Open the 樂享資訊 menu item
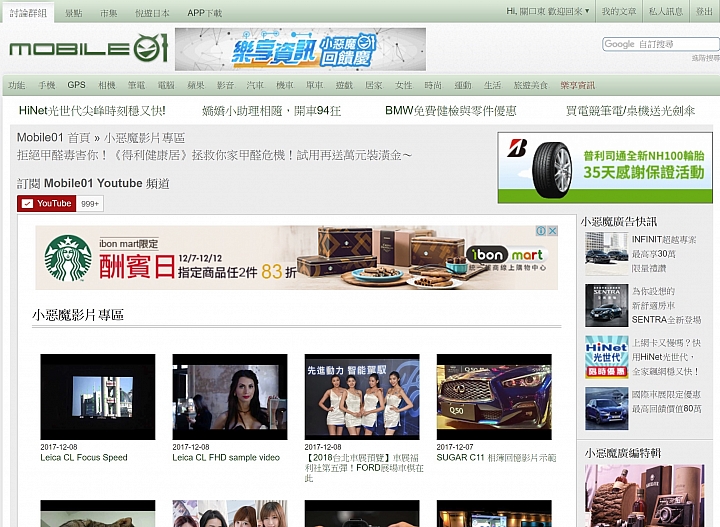Screen dimensions: 720x527 (x=578, y=85)
